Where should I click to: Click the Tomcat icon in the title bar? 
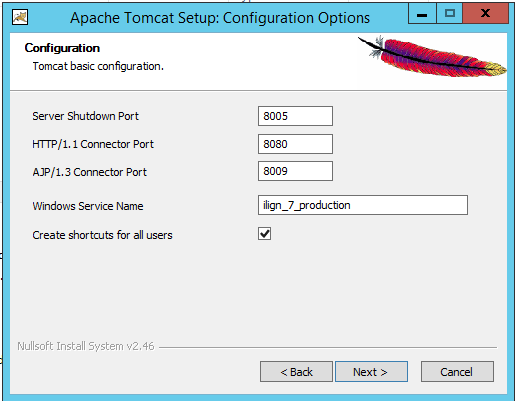click(x=20, y=17)
